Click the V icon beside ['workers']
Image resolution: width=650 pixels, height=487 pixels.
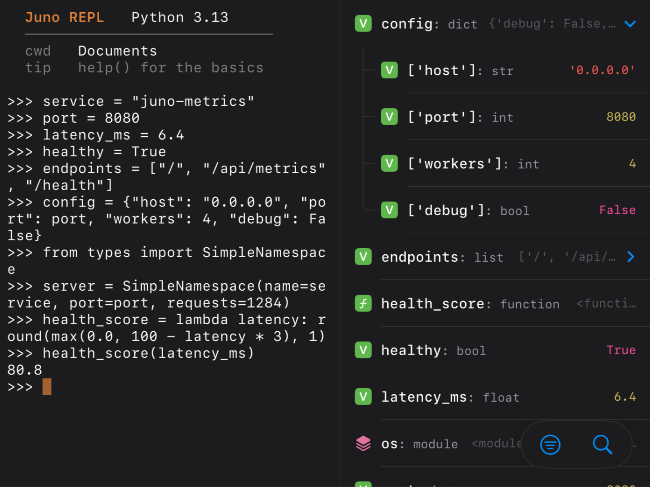pos(389,163)
